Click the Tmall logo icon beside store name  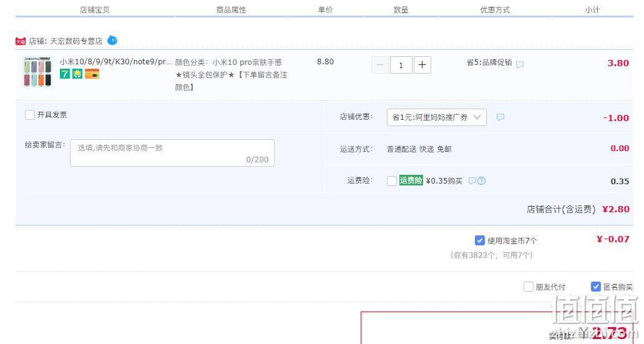pyautogui.click(x=21, y=41)
